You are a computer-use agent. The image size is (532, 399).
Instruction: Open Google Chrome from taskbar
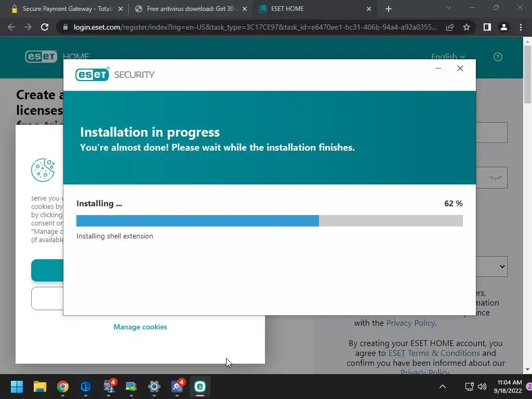click(x=63, y=387)
